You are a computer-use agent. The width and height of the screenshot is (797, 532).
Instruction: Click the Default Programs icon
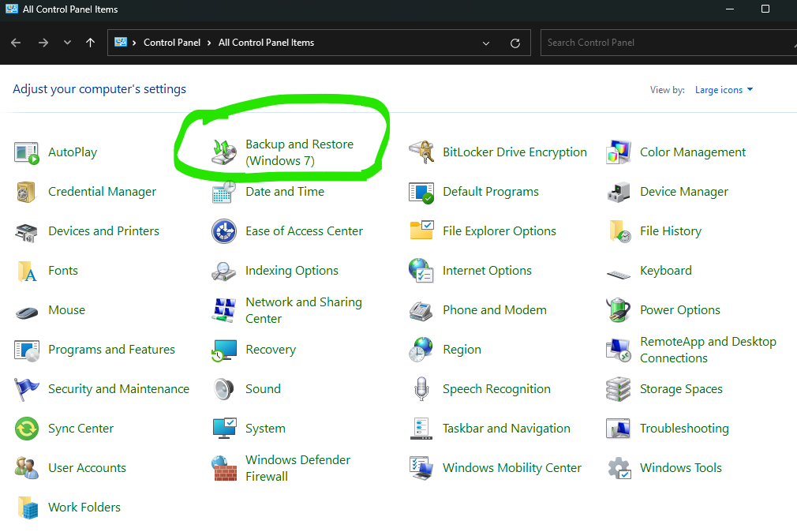(421, 192)
